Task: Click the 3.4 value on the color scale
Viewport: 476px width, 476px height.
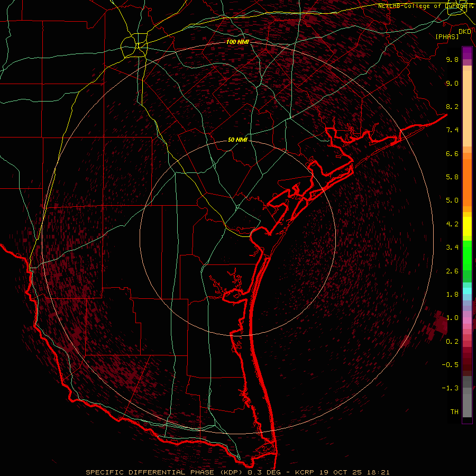Action: (x=452, y=248)
